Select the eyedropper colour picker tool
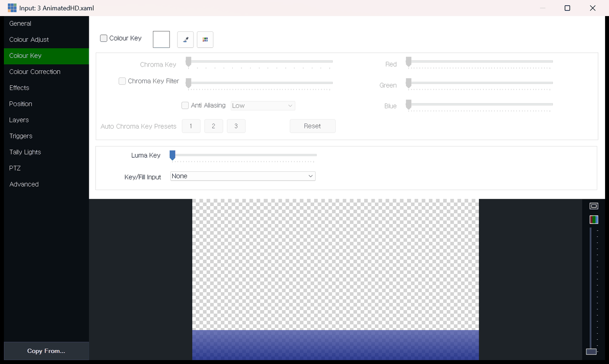This screenshot has height=364, width=609. pyautogui.click(x=185, y=40)
